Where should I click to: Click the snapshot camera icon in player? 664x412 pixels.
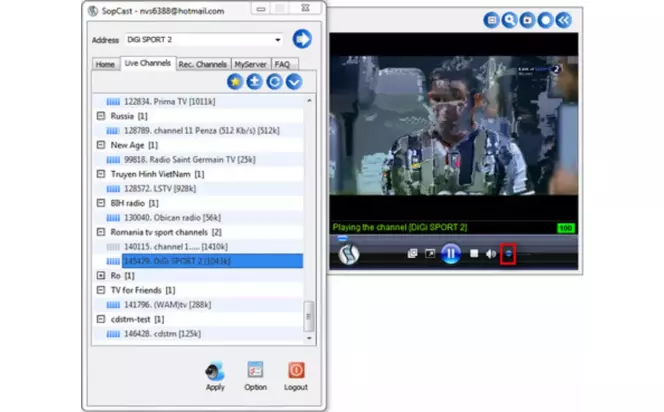pyautogui.click(x=528, y=20)
